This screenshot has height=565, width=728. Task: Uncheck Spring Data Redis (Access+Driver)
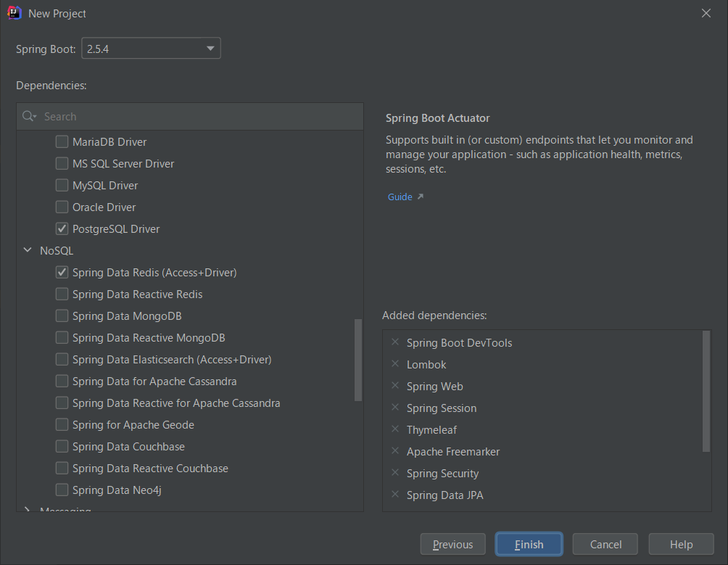[x=62, y=273]
